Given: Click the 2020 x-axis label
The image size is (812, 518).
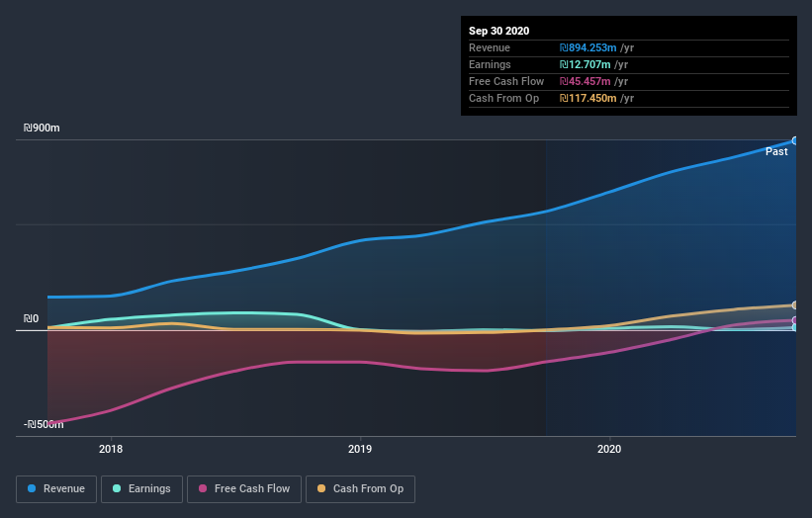Looking at the screenshot, I should pyautogui.click(x=609, y=449).
